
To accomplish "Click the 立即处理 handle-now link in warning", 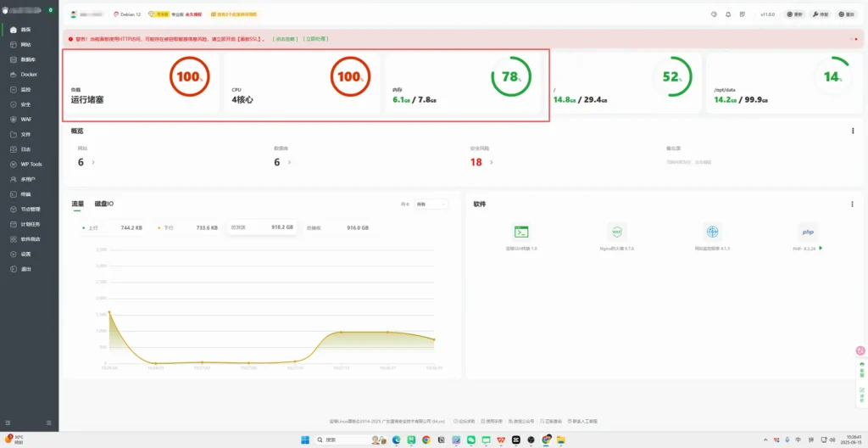I will coord(315,39).
